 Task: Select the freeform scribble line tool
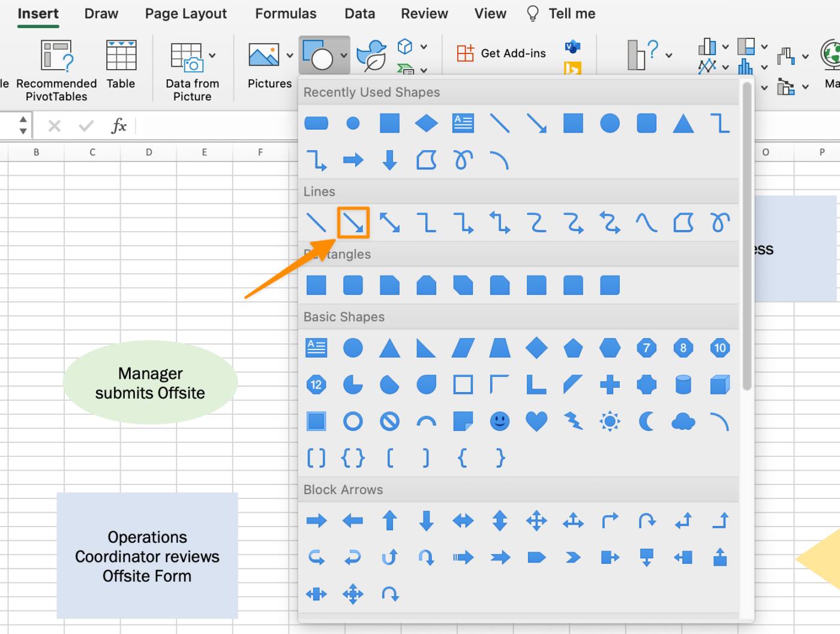[x=719, y=223]
